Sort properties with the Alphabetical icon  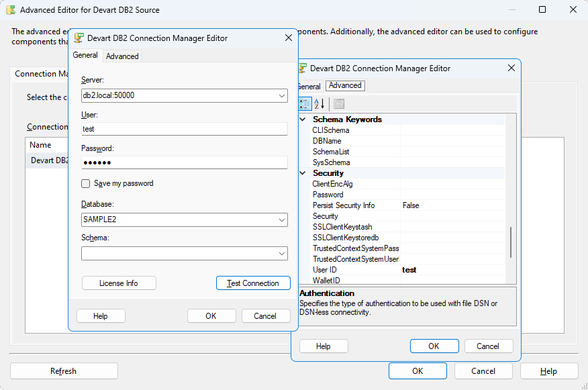pyautogui.click(x=320, y=104)
